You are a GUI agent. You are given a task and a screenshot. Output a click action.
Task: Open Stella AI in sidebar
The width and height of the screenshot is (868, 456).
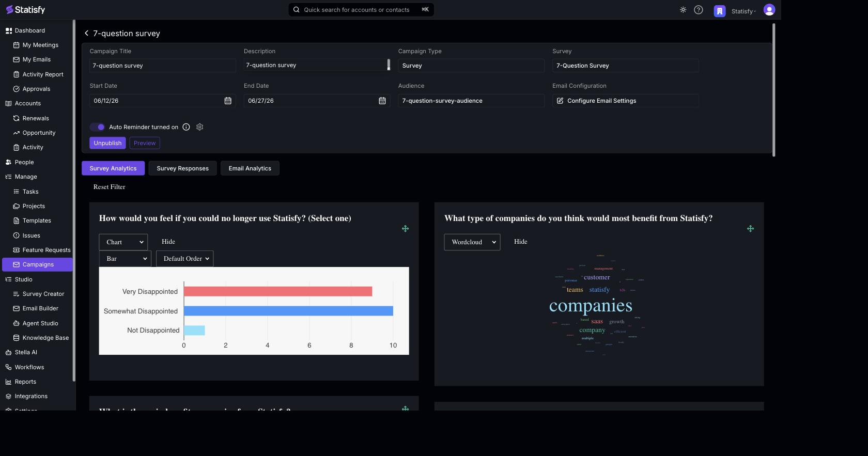[x=26, y=352]
